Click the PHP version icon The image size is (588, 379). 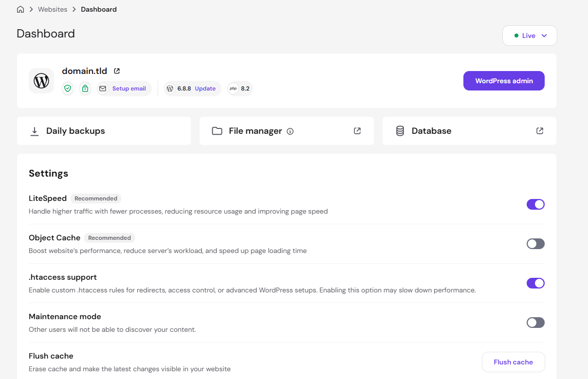pyautogui.click(x=233, y=89)
